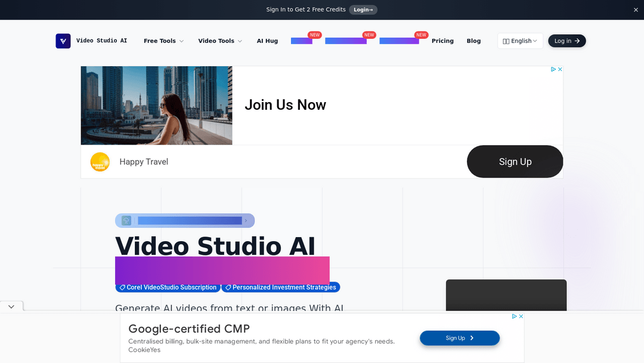
Task: Click the Join Us Now headline
Action: 285,105
